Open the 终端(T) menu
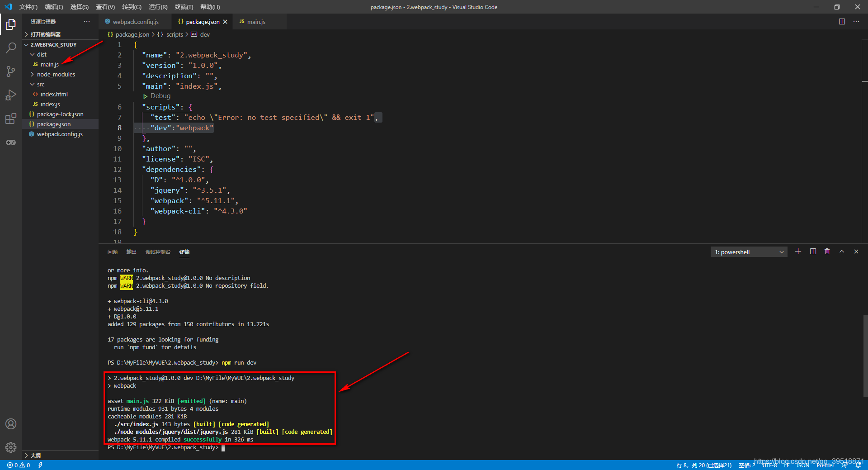Viewport: 868px width, 470px height. tap(184, 7)
